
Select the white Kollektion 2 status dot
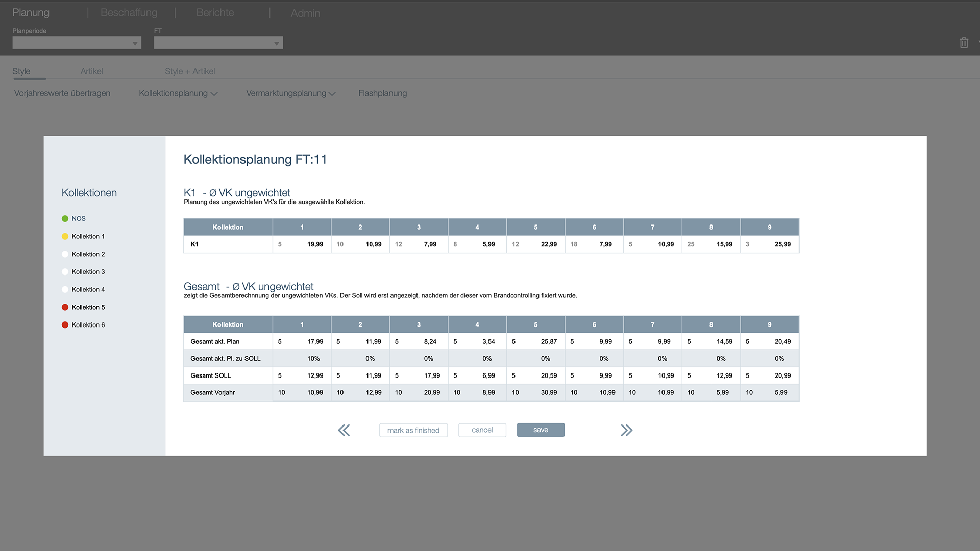click(x=65, y=254)
